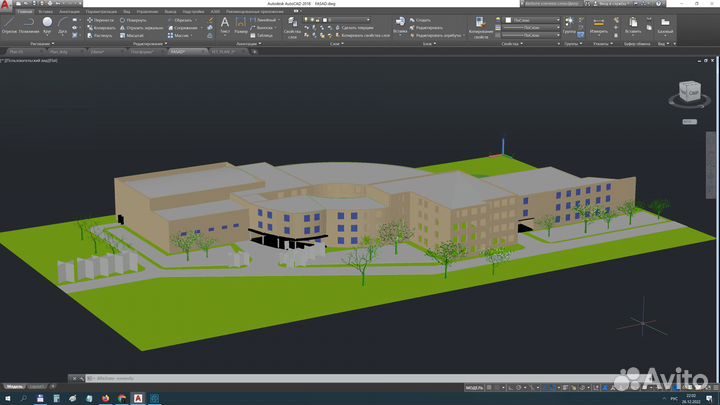Click the Повернуть (Rotate) tool
This screenshot has width=720, height=405.
coord(133,20)
